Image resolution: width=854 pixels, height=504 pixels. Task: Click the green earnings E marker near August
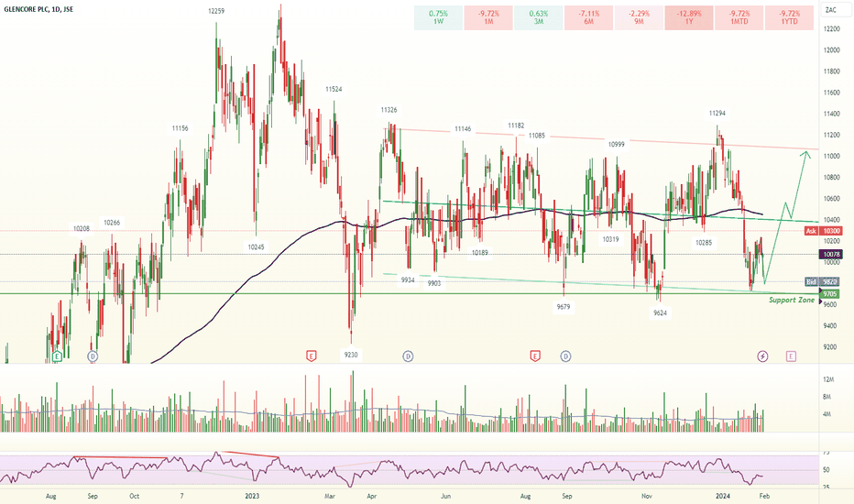click(57, 356)
